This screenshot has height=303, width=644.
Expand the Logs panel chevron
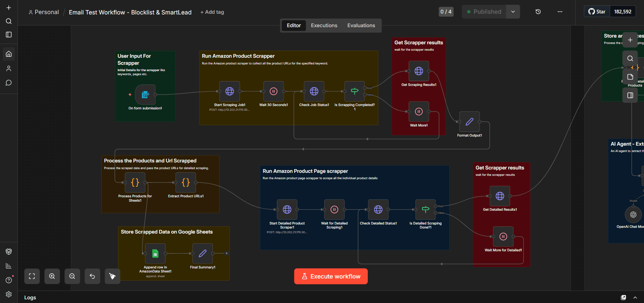coord(635,298)
